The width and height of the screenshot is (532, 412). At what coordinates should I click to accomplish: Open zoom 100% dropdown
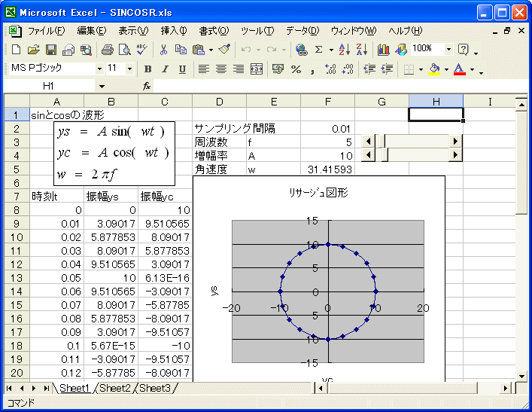[448, 49]
